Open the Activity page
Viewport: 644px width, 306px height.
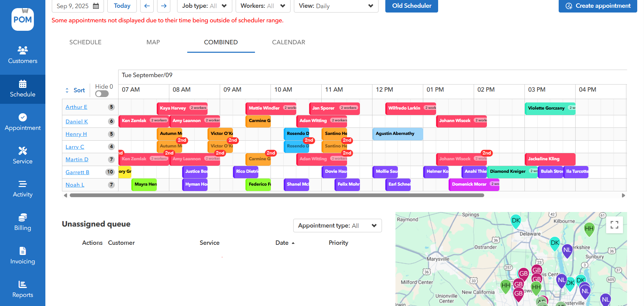coord(23,189)
